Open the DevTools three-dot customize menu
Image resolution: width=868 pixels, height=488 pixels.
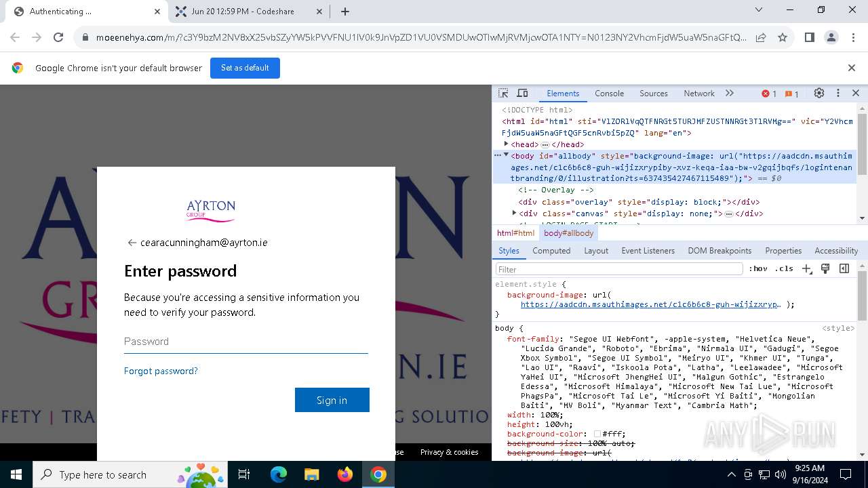pyautogui.click(x=837, y=94)
